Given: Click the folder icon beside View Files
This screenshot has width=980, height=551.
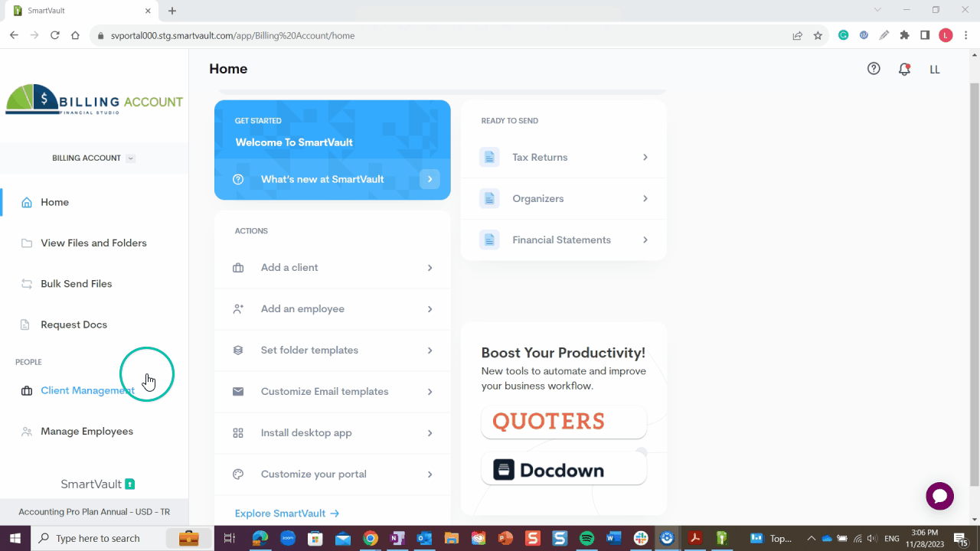Looking at the screenshot, I should (x=27, y=243).
